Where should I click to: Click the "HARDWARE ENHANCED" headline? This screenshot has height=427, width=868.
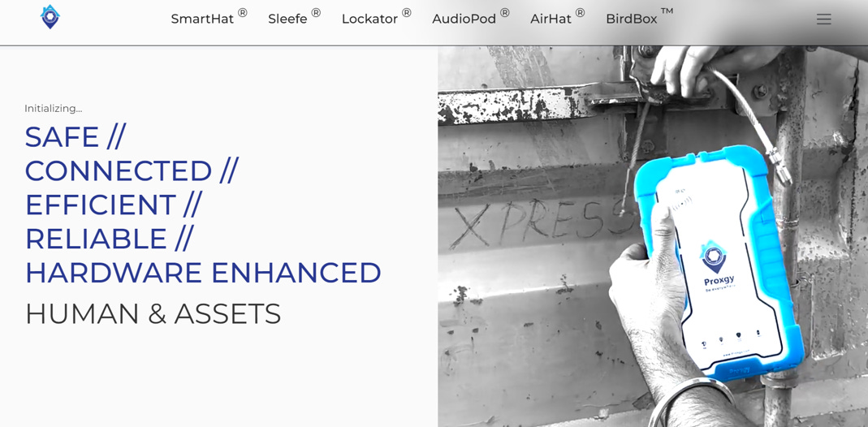[203, 274]
